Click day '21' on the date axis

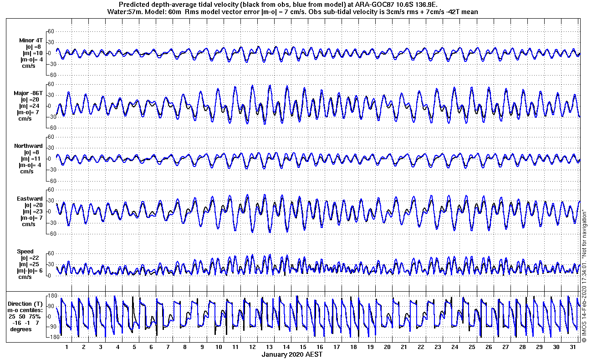coord(404,347)
